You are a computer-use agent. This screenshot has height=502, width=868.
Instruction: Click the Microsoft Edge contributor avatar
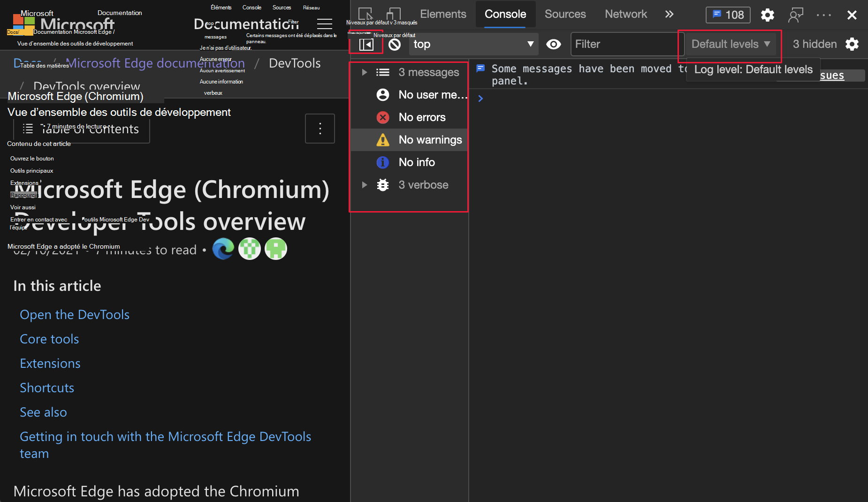[x=223, y=249]
